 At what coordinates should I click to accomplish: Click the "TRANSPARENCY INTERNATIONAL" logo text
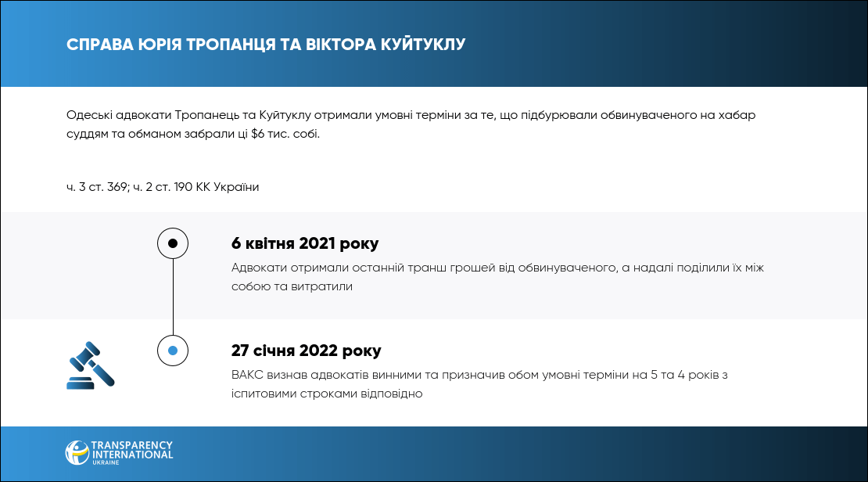tap(132, 449)
